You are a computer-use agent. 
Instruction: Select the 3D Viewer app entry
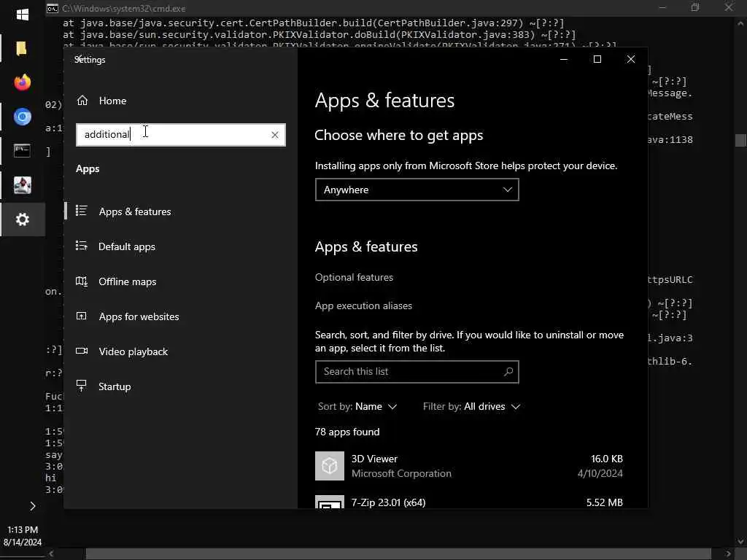pos(469,466)
